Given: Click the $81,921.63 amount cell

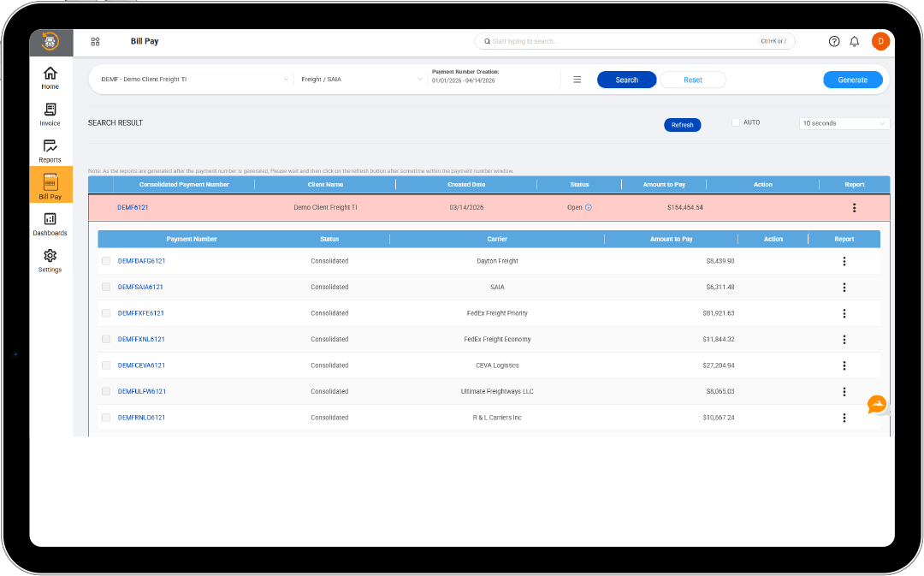Looking at the screenshot, I should coord(719,313).
